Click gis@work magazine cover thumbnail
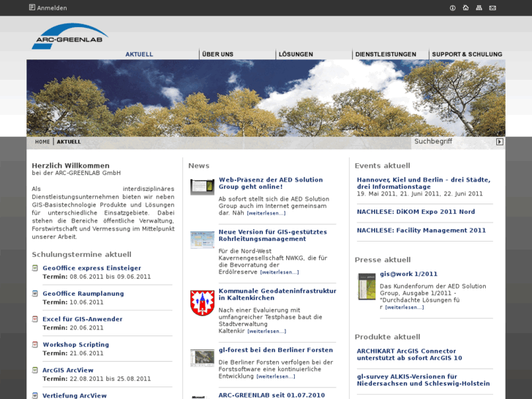Image resolution: width=532 pixels, height=399 pixels. 367,286
